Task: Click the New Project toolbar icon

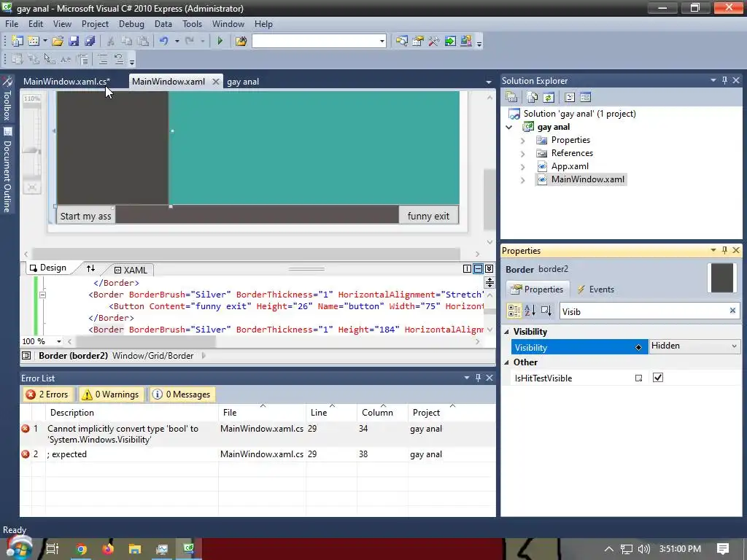Action: click(x=18, y=41)
